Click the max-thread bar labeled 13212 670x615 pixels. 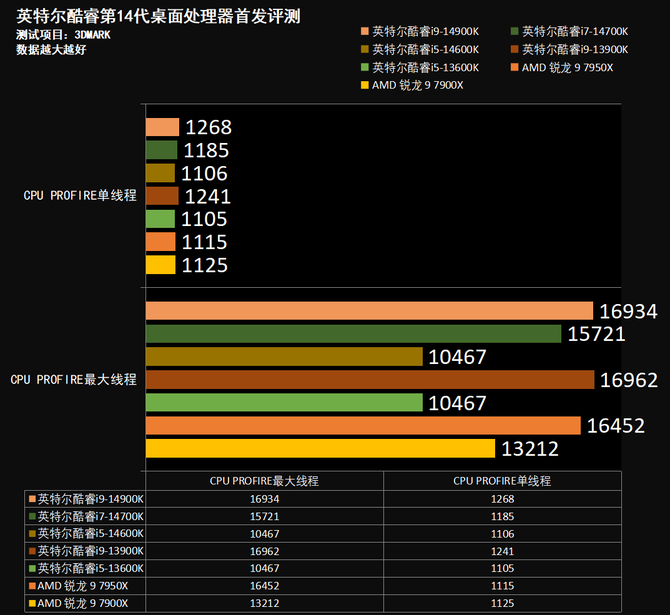320,448
